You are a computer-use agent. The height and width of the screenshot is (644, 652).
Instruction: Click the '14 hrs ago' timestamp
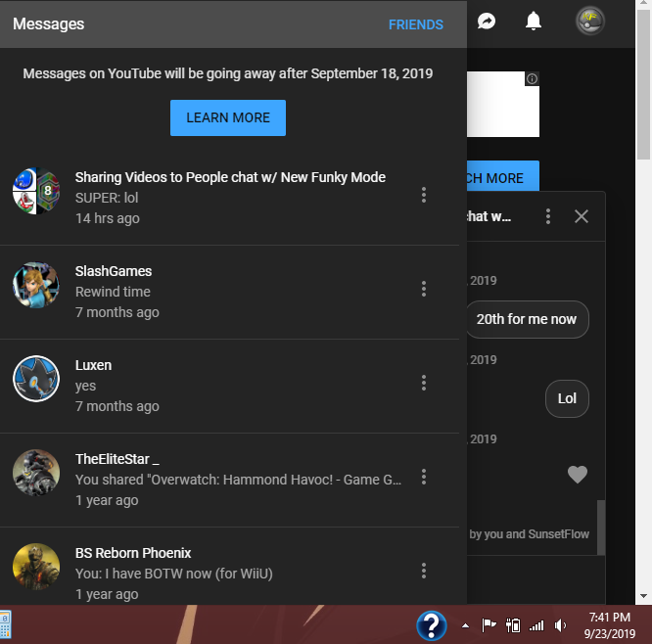coord(108,218)
